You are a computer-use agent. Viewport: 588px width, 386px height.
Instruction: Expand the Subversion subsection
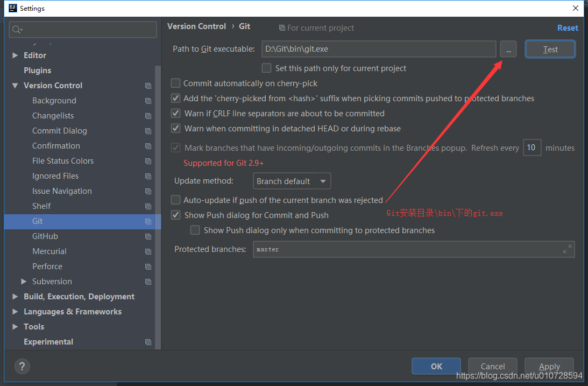(24, 282)
